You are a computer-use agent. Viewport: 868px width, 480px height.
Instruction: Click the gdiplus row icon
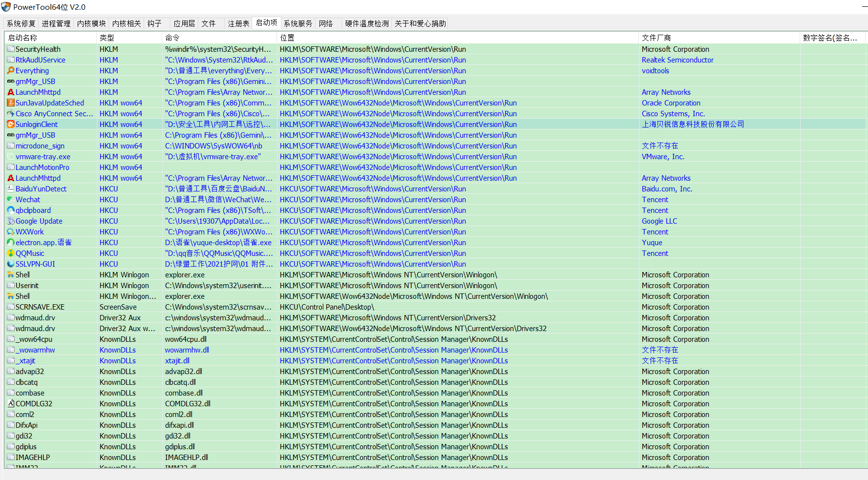pos(11,446)
